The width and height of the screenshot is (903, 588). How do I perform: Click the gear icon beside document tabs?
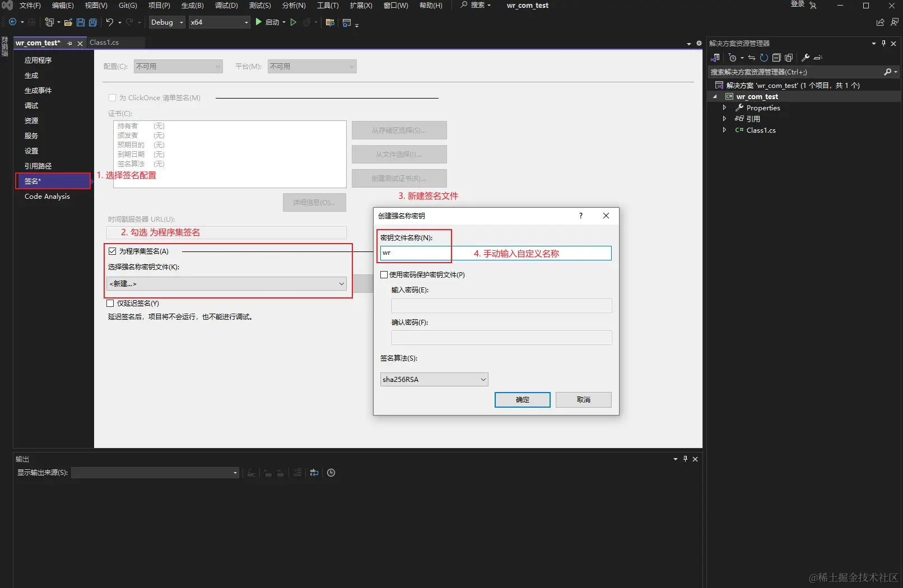pyautogui.click(x=699, y=43)
